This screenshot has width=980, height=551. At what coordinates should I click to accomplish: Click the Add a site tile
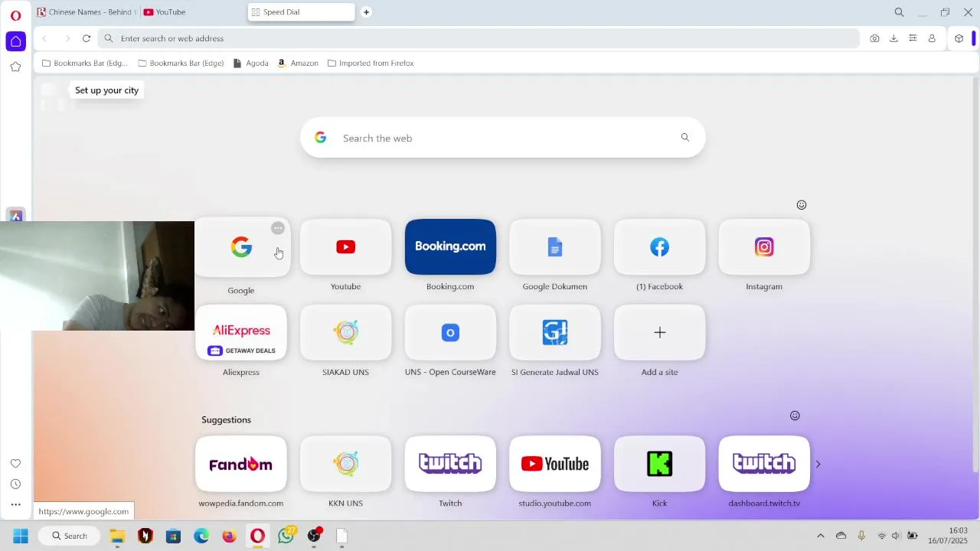659,332
